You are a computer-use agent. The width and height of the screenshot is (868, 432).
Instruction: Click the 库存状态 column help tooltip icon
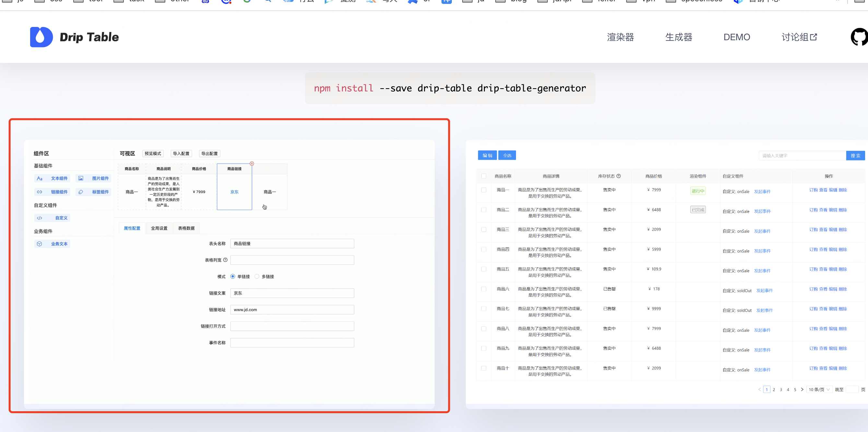point(619,176)
